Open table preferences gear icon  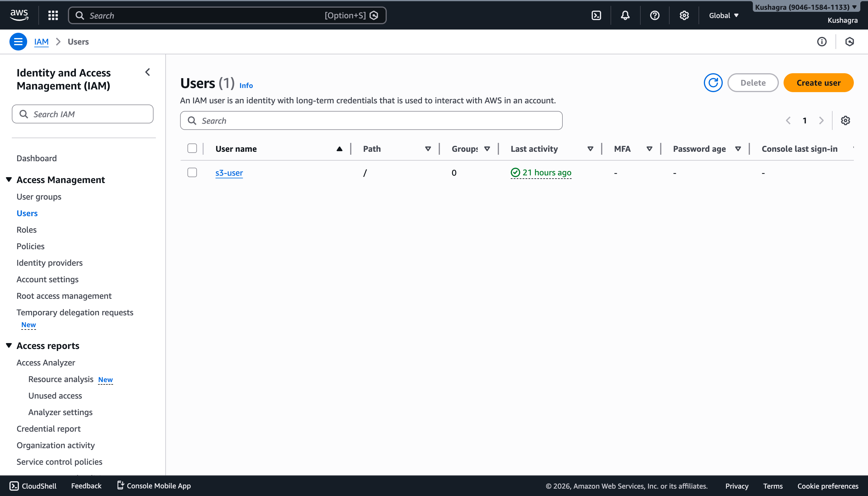click(845, 120)
